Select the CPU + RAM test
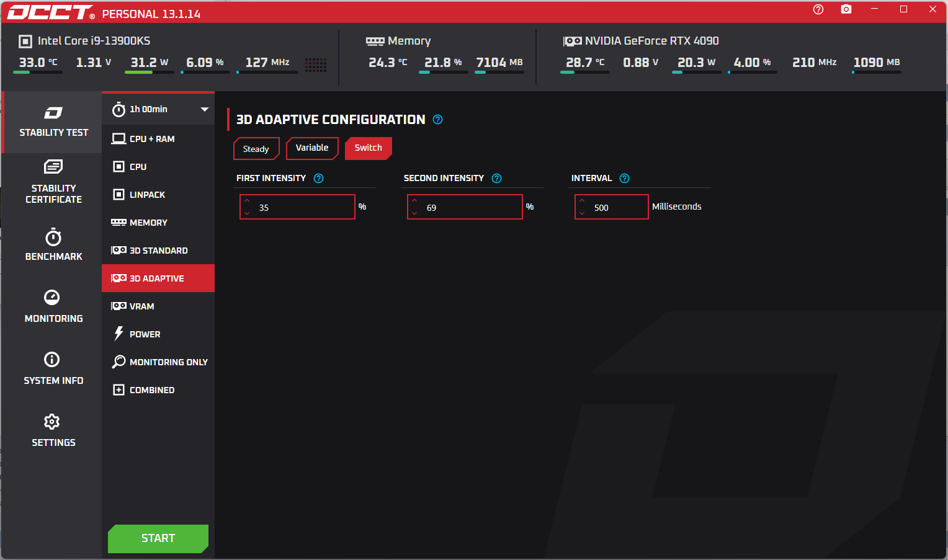This screenshot has width=948, height=560. click(158, 139)
